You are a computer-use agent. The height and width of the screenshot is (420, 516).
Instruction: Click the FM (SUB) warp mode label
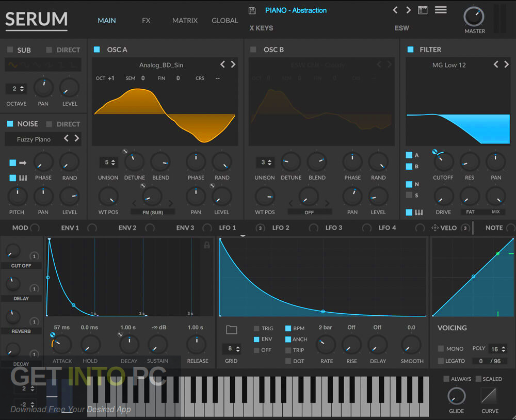(153, 212)
